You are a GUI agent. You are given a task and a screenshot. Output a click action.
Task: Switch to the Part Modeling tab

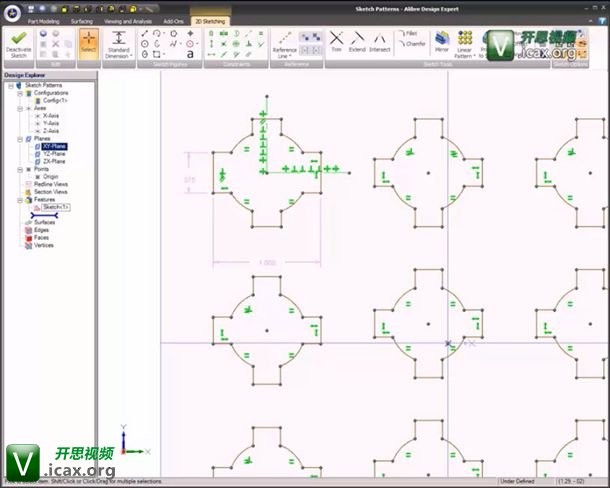pyautogui.click(x=44, y=21)
